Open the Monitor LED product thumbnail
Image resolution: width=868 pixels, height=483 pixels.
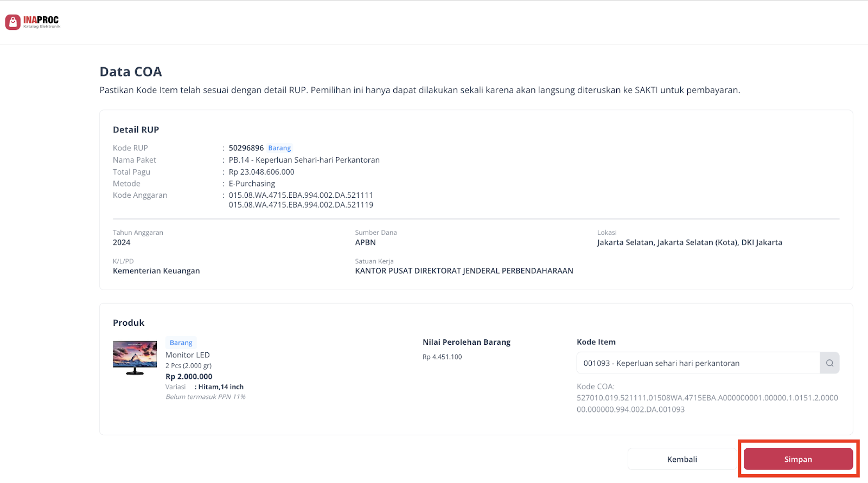click(135, 358)
